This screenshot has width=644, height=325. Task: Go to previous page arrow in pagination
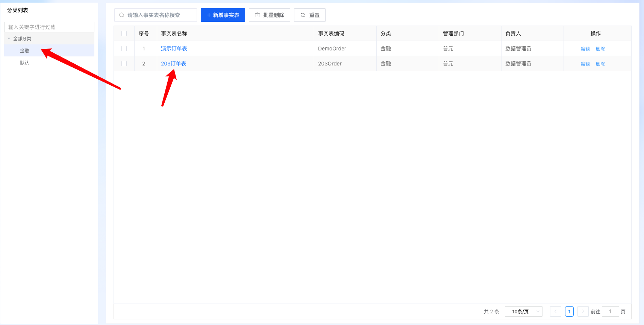click(x=555, y=311)
